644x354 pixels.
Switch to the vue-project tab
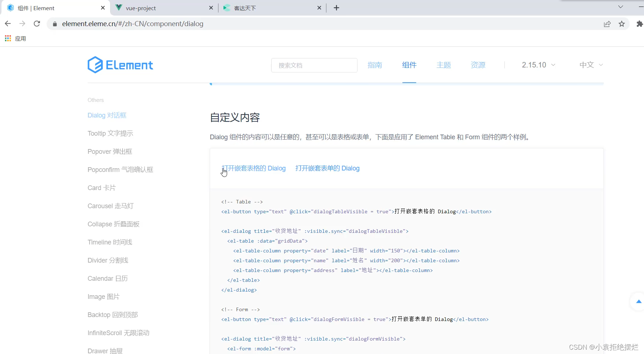pyautogui.click(x=164, y=8)
